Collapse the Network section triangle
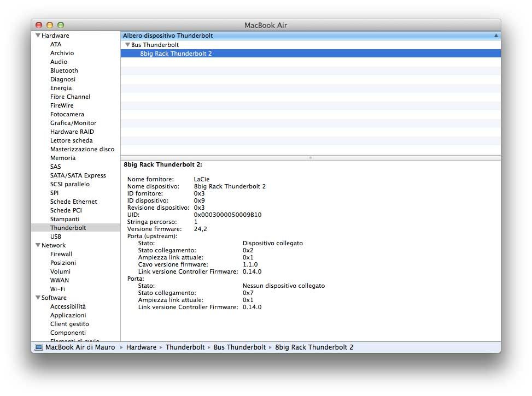The height and width of the screenshot is (396, 532). pyautogui.click(x=38, y=245)
